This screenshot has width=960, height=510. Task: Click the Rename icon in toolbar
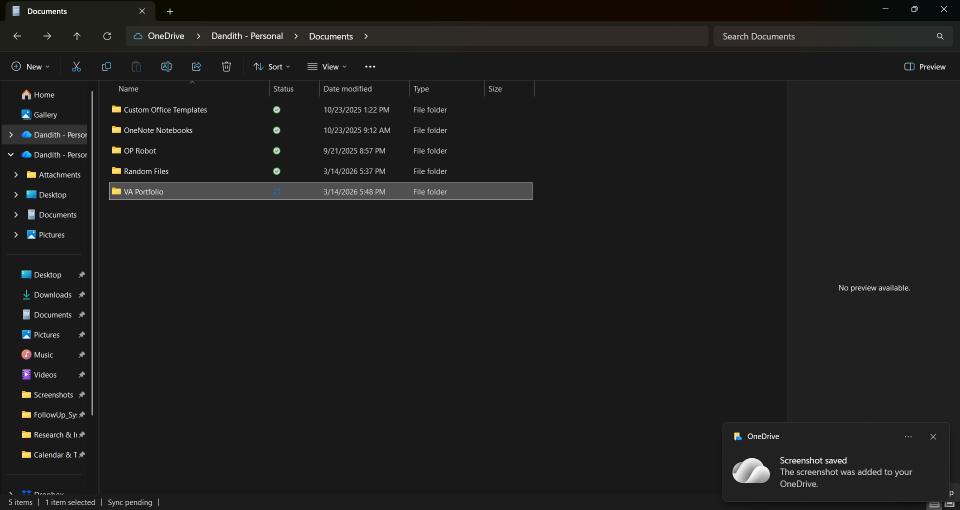[166, 67]
